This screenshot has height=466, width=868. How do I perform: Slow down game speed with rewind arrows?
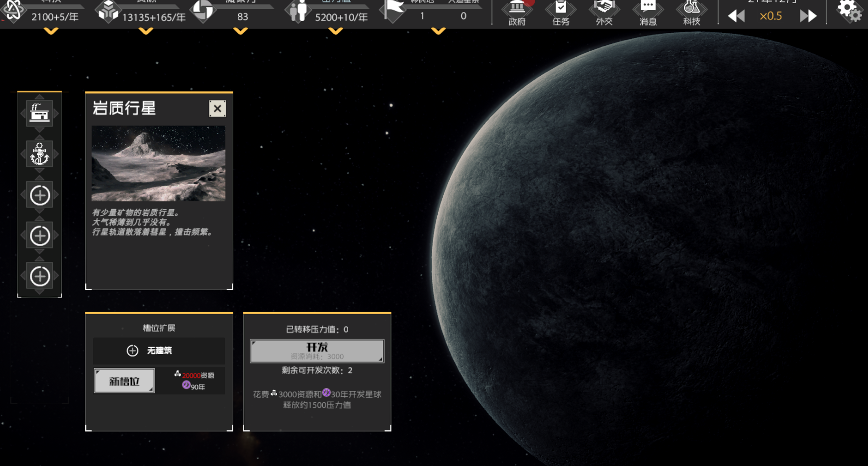click(736, 16)
